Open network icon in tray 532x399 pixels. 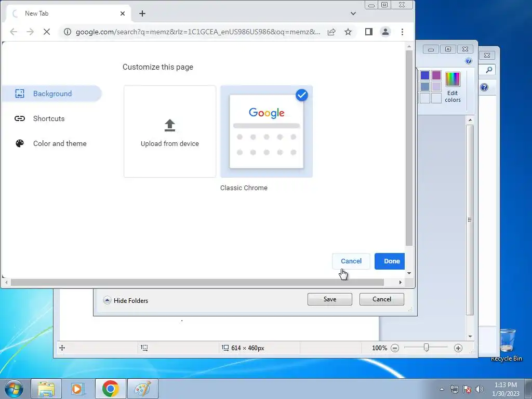454,389
